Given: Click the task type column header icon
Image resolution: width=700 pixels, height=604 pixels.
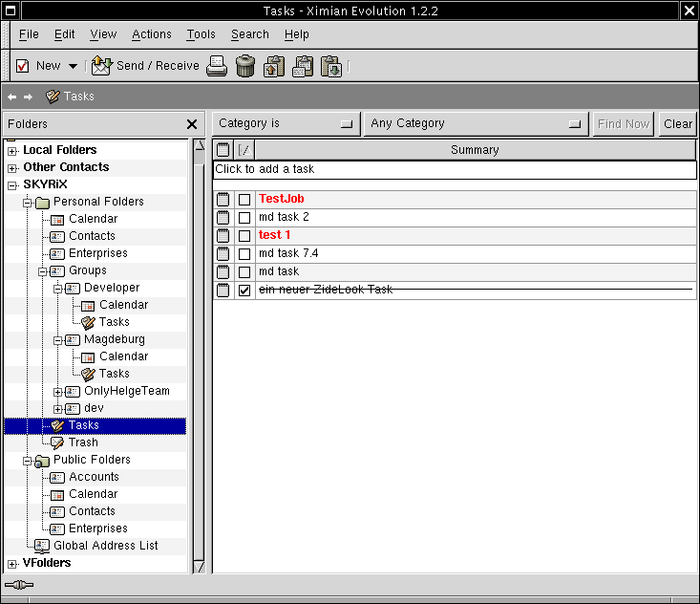Looking at the screenshot, I should (223, 150).
